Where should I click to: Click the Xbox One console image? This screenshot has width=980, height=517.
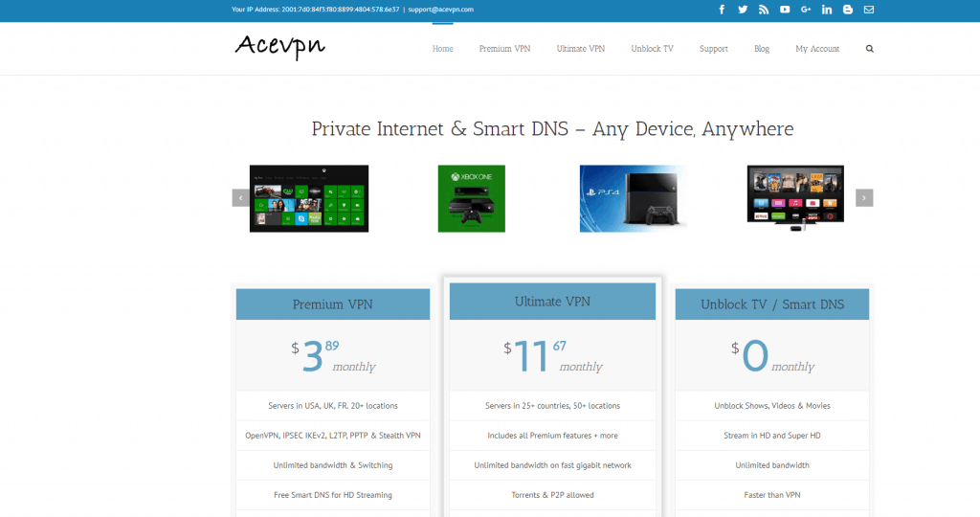(471, 199)
